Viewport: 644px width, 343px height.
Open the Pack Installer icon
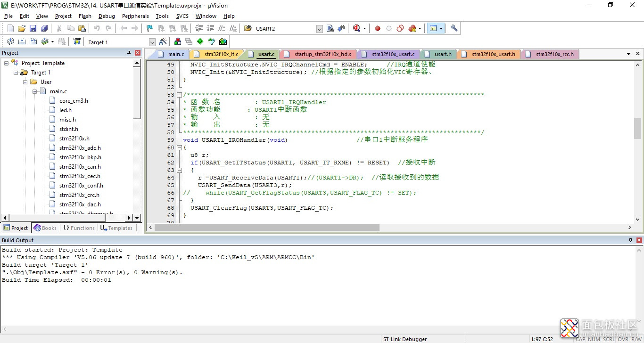click(x=223, y=41)
